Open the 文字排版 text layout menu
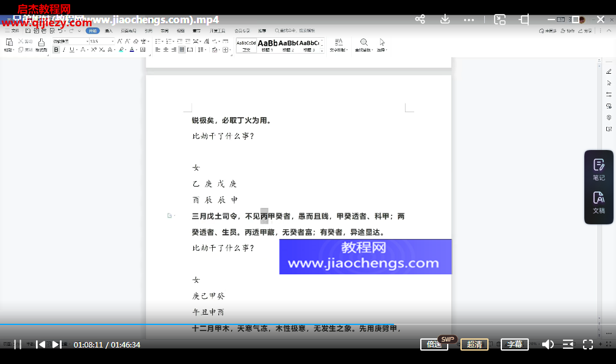616x364 pixels. (338, 45)
